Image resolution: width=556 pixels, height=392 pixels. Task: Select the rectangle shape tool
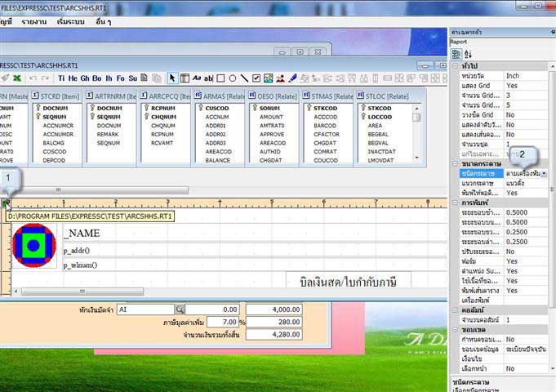pyautogui.click(x=220, y=78)
